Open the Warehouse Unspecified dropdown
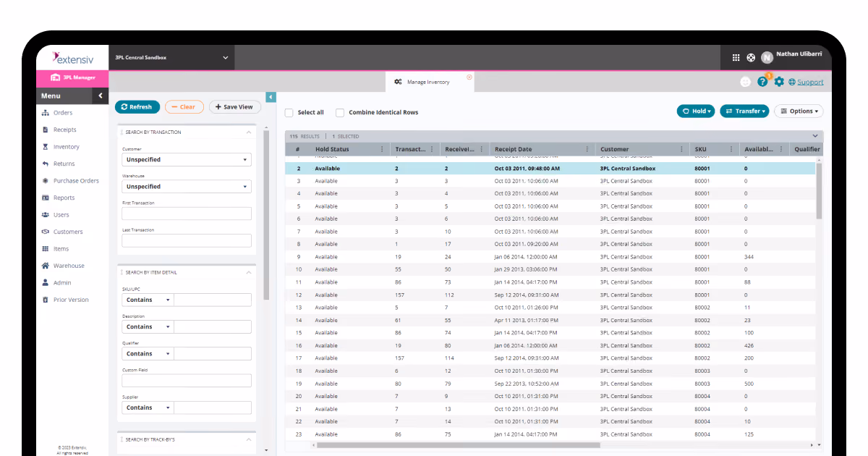Image resolution: width=868 pixels, height=456 pixels. (x=187, y=186)
